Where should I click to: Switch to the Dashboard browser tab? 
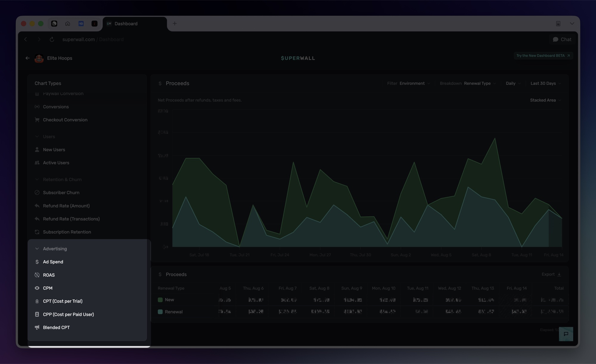[x=135, y=24]
